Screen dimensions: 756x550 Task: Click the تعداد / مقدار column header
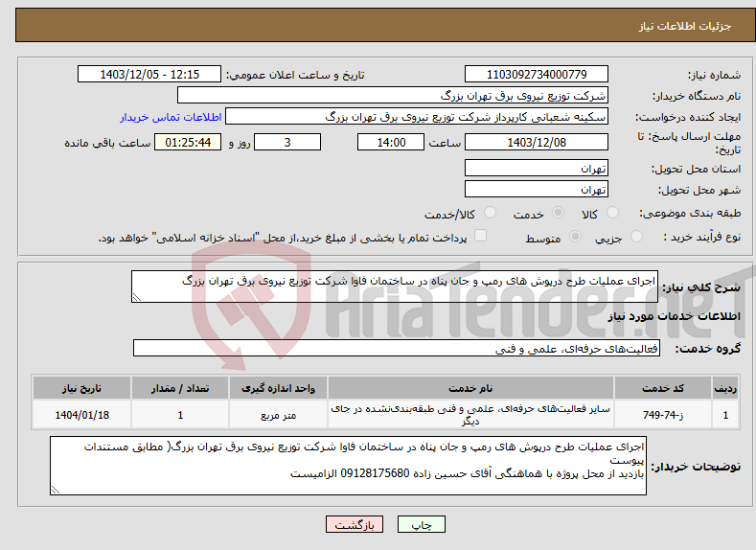pos(180,388)
